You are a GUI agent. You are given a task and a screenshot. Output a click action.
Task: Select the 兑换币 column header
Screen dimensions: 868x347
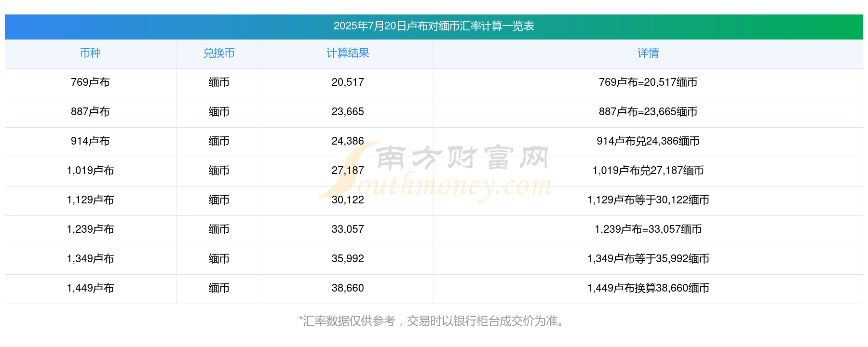pos(219,53)
